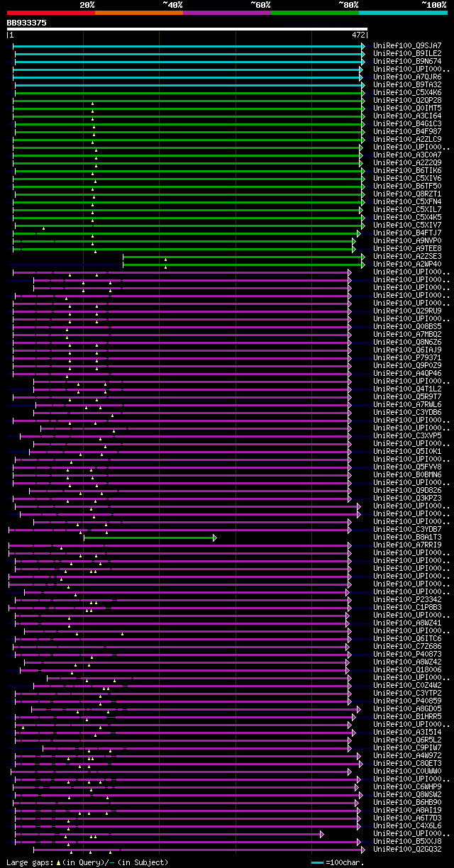Click hit label UniRef100_C3XVP5
The width and height of the screenshot is (454, 868).
coord(407,436)
